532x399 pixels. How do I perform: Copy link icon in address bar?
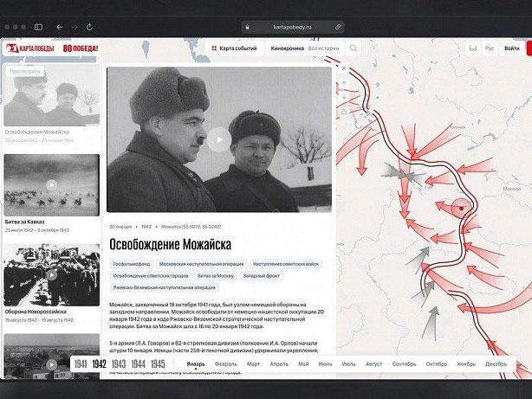[338, 27]
